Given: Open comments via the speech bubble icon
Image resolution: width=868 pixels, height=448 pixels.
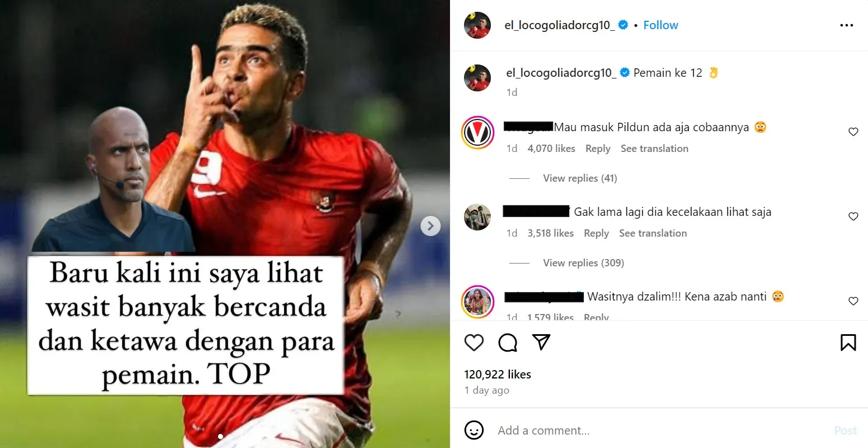Looking at the screenshot, I should [x=508, y=342].
